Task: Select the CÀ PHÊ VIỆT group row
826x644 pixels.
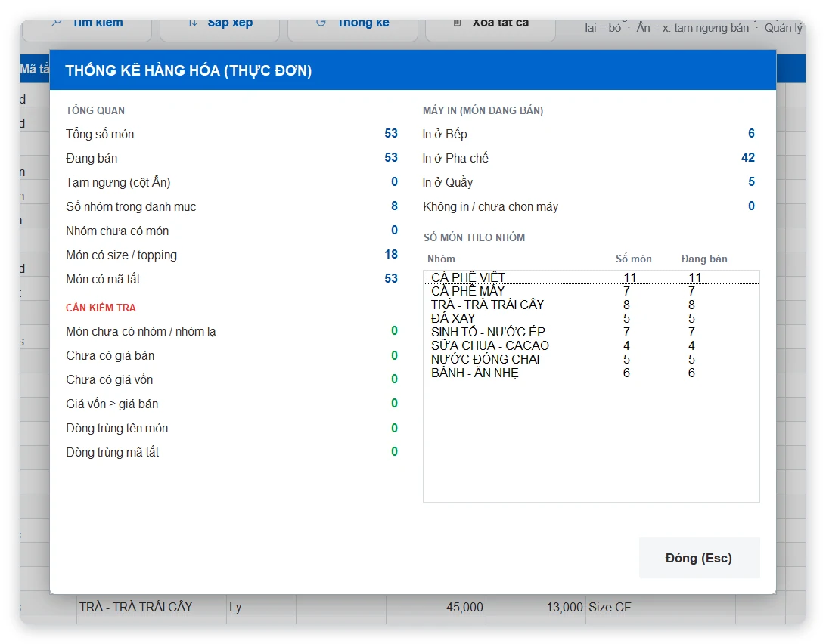Action: (591, 277)
